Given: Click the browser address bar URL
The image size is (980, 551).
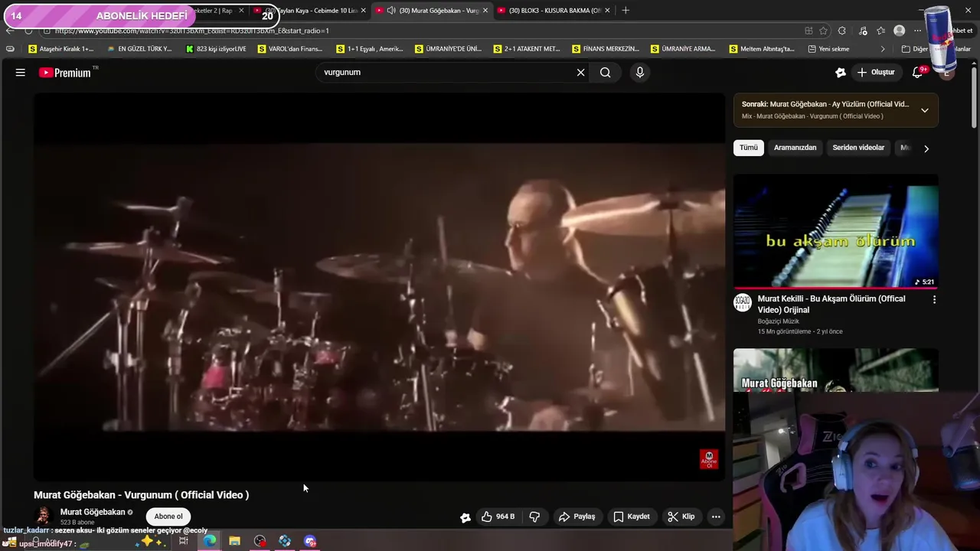Looking at the screenshot, I should click(x=191, y=31).
